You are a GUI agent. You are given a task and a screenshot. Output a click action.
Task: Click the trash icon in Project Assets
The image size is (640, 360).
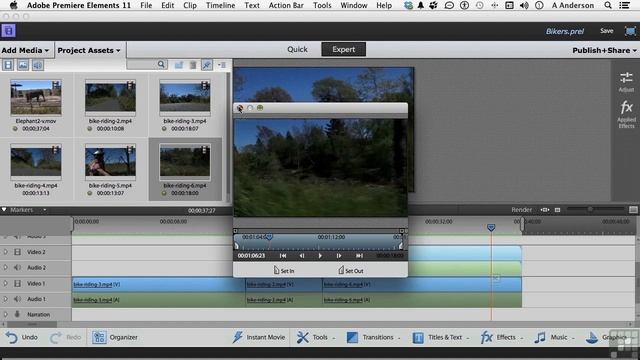tap(193, 65)
